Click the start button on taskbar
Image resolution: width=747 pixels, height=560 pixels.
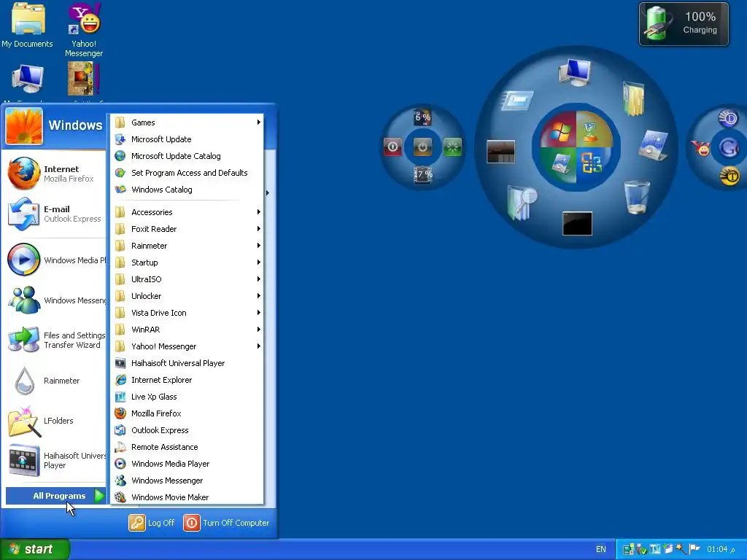pyautogui.click(x=34, y=549)
